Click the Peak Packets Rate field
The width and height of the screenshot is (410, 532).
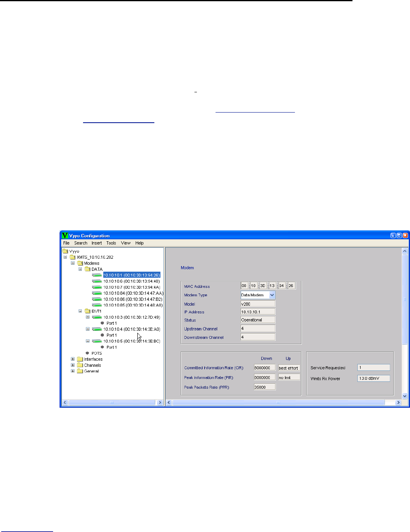pyautogui.click(x=265, y=387)
